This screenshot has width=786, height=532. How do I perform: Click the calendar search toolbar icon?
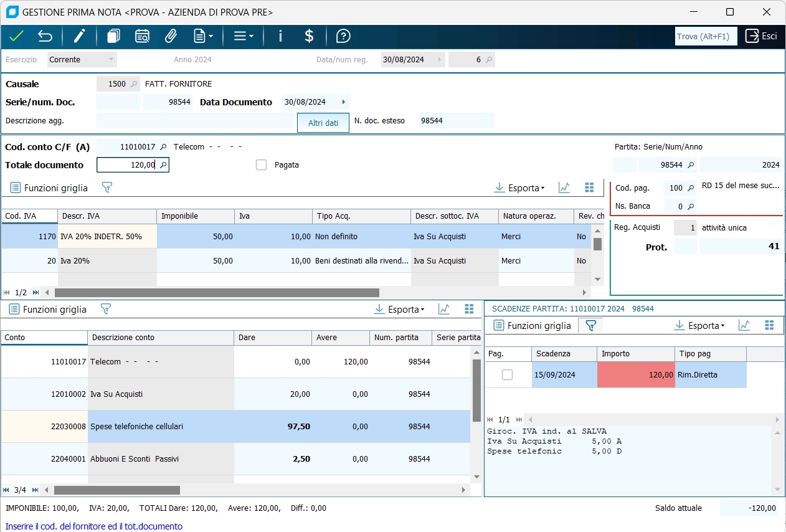pyautogui.click(x=142, y=36)
